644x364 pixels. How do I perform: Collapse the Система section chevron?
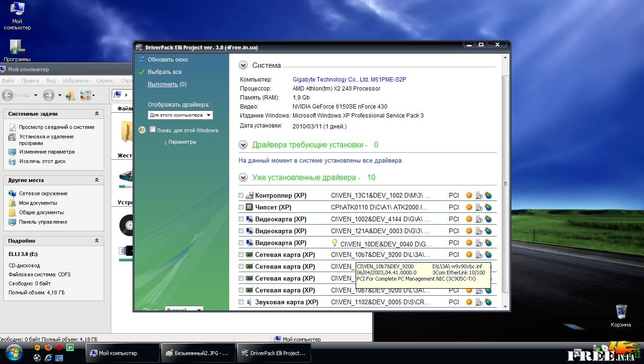click(x=243, y=65)
